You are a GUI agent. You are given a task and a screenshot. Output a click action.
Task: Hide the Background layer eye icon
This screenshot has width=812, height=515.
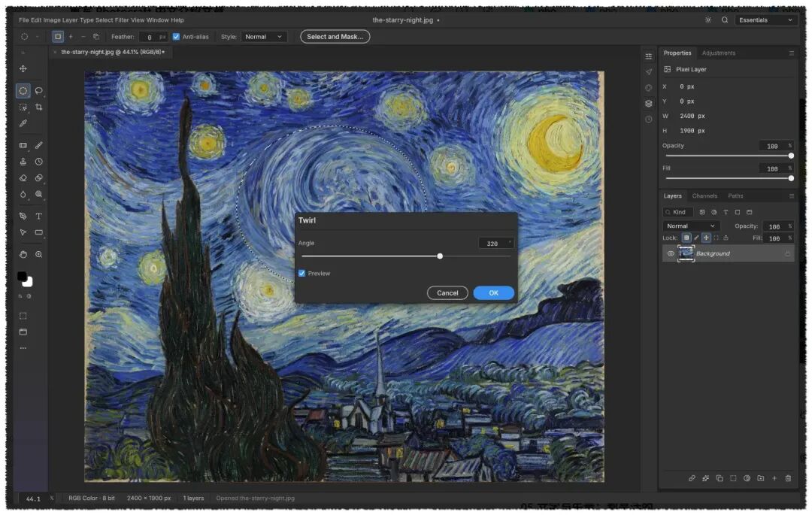(671, 253)
